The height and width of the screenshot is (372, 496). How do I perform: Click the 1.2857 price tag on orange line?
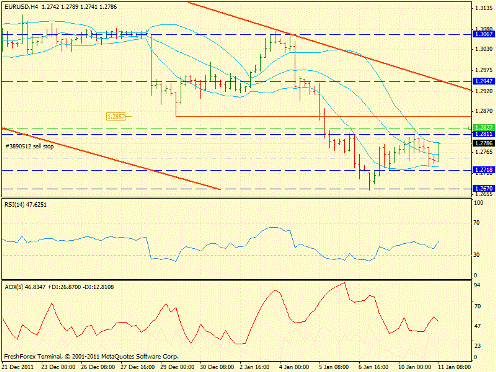(x=116, y=116)
